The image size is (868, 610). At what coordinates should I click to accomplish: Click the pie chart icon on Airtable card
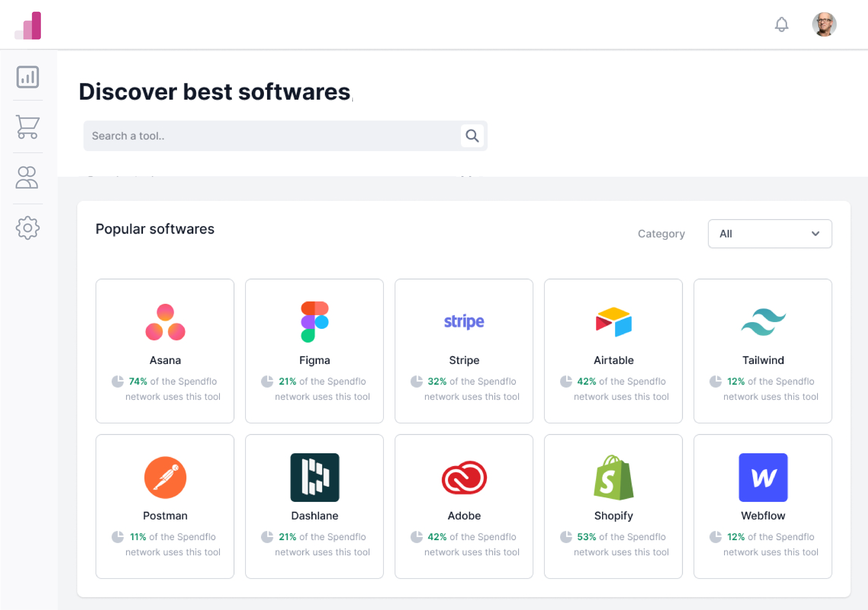point(566,381)
